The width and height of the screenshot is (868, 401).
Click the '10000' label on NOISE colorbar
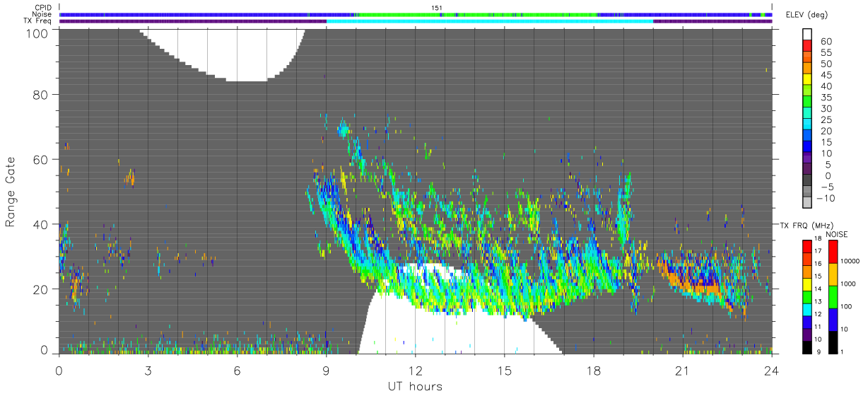pos(849,261)
